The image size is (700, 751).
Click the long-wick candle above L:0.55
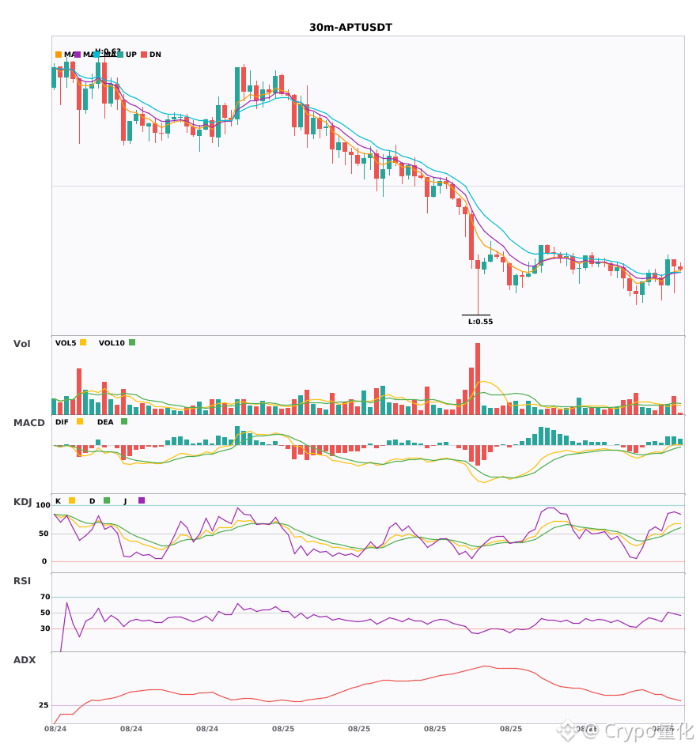478,286
